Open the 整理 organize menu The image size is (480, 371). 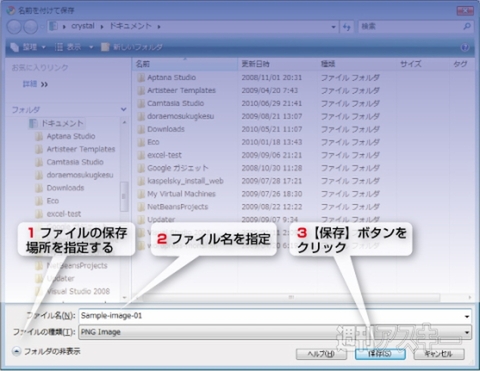click(28, 47)
